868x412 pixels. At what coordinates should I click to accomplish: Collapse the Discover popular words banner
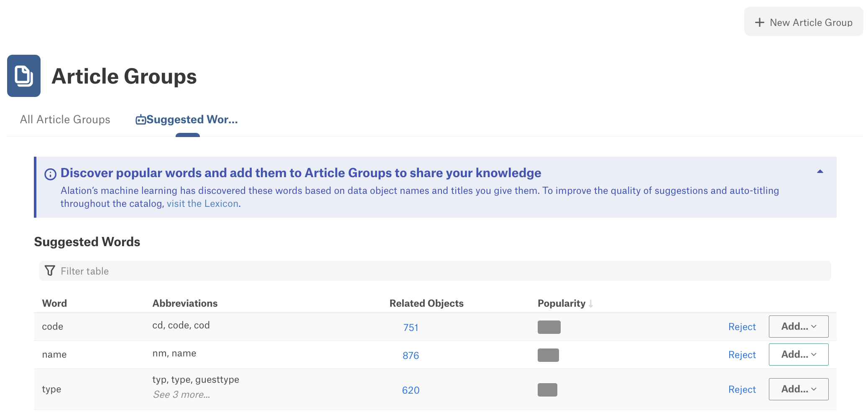[820, 171]
